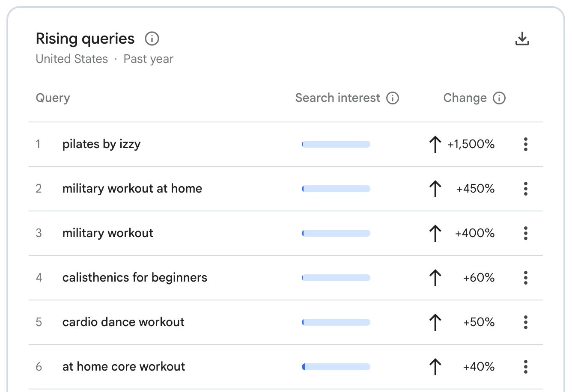Click rank number 2
The width and height of the screenshot is (572, 392).
[x=39, y=189]
